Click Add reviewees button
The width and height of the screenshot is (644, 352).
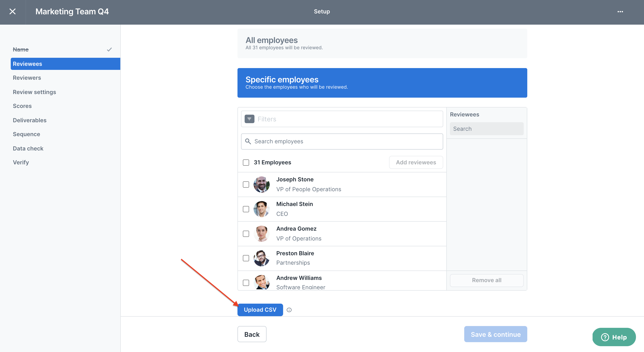point(416,163)
